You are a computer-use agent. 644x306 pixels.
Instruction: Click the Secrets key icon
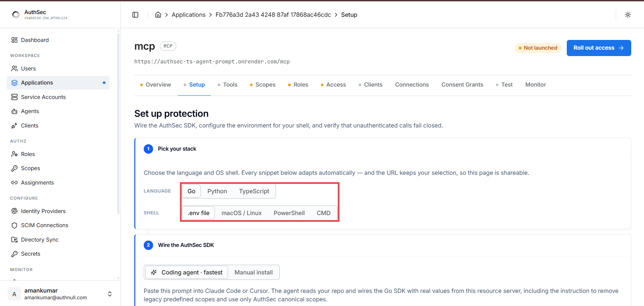tap(14, 254)
